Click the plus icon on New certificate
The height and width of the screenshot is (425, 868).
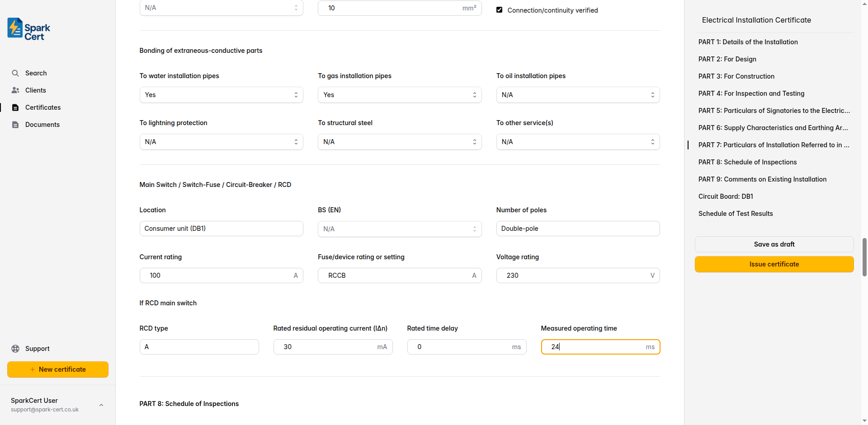(33, 369)
